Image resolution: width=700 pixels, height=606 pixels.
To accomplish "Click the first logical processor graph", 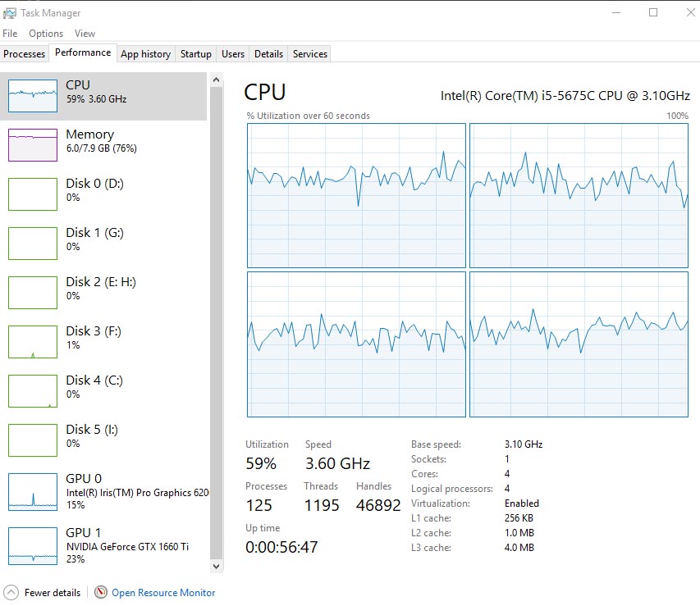I will tap(356, 195).
